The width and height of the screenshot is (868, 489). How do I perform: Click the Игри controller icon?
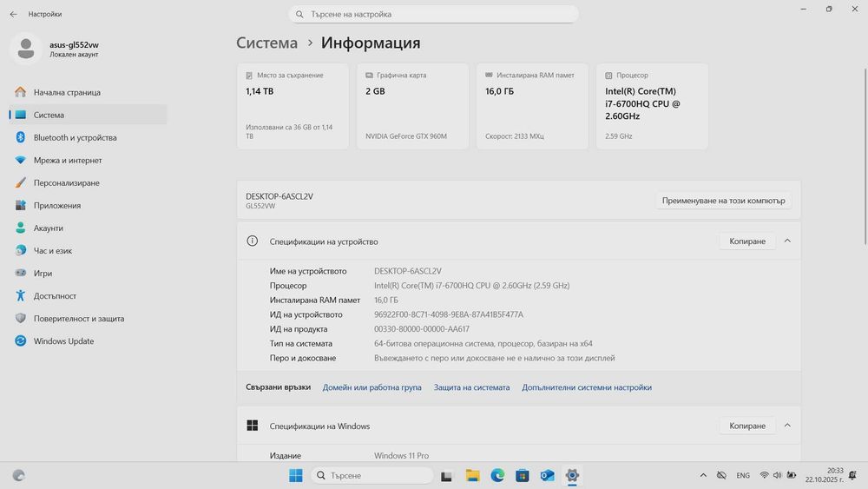(21, 273)
